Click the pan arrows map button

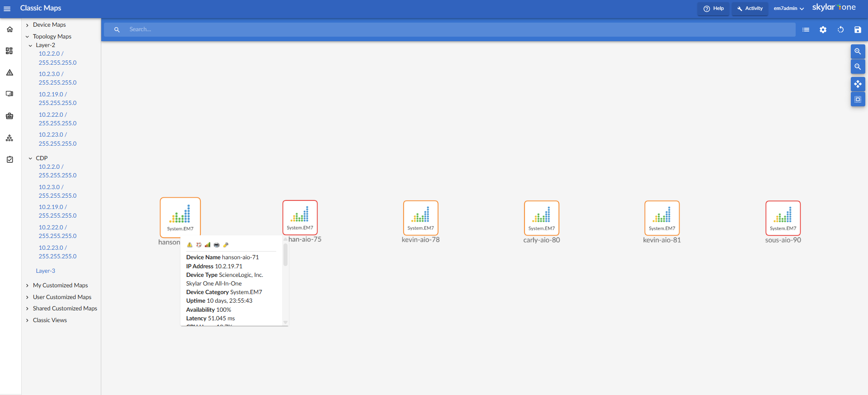tap(858, 84)
